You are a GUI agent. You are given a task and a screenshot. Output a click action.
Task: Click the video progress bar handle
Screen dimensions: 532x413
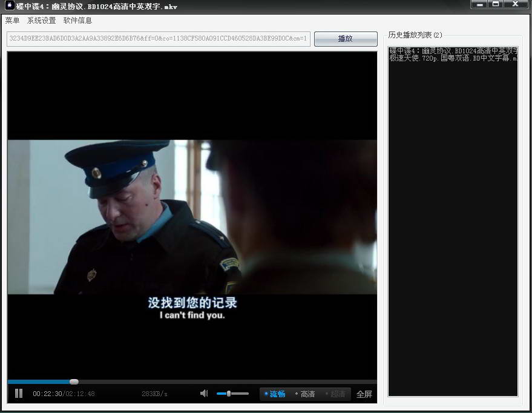[x=74, y=382]
